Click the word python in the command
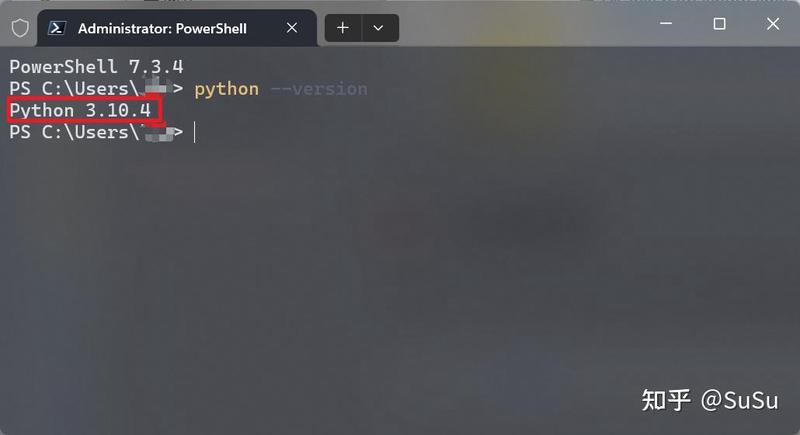Screen dimensions: 800x435 pos(227,89)
